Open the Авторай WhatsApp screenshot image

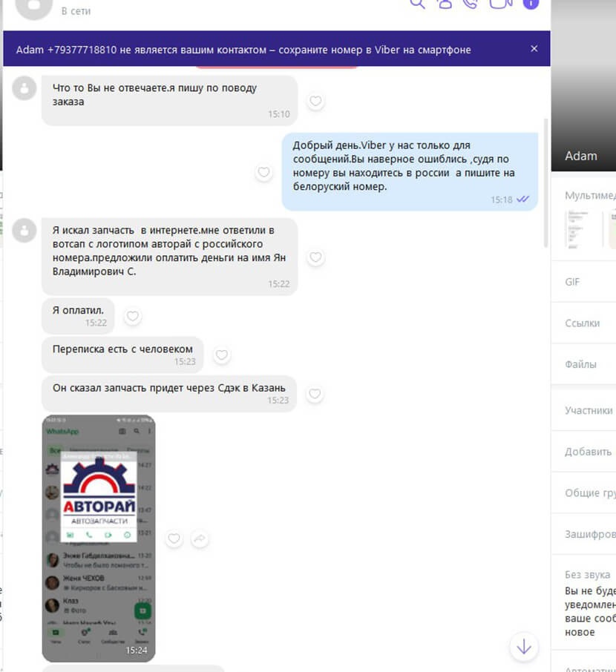[x=99, y=538]
